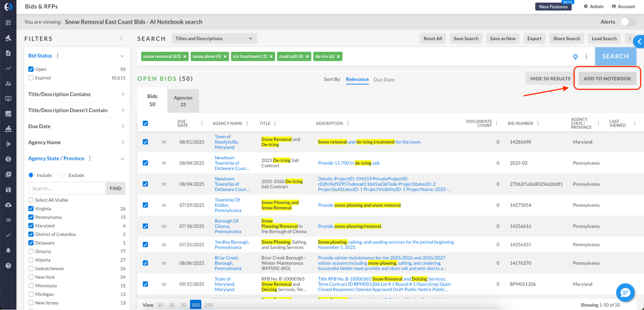This screenshot has width=644, height=310.
Task: Remove the snow removal search tag
Action: coord(185,56)
